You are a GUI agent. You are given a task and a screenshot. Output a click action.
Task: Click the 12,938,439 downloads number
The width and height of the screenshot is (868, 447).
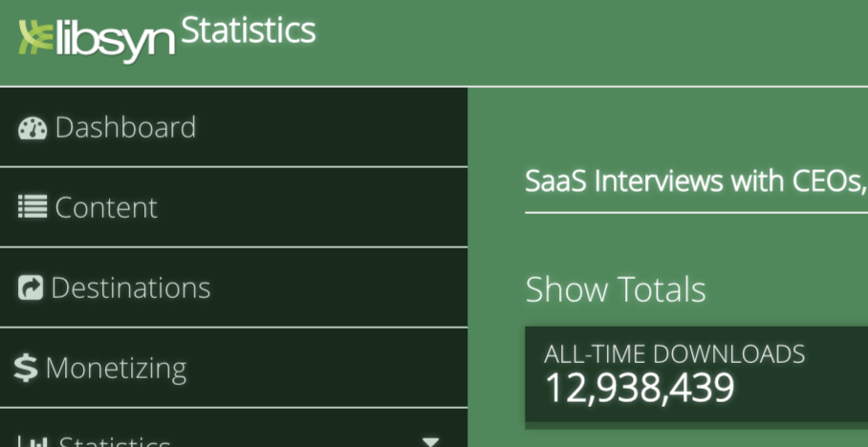point(640,389)
